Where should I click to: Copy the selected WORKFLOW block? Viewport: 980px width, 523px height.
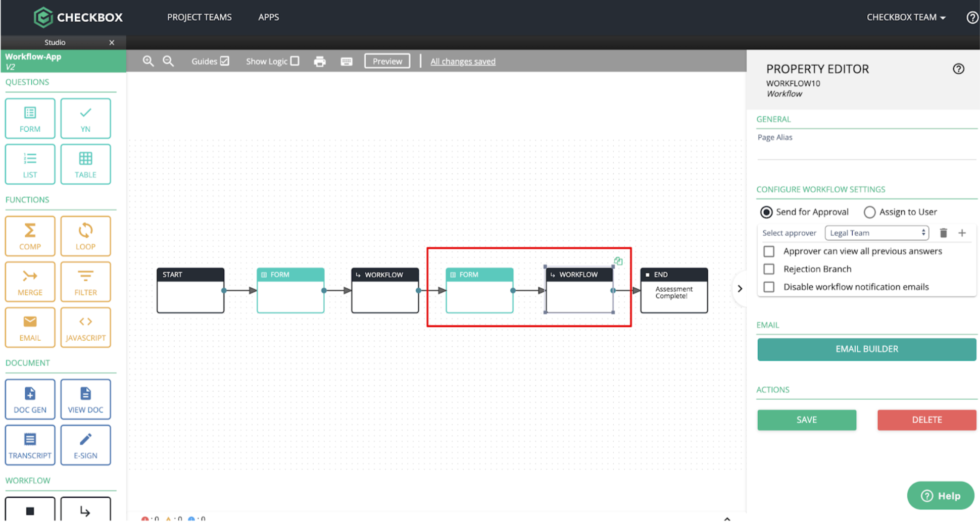coord(618,261)
